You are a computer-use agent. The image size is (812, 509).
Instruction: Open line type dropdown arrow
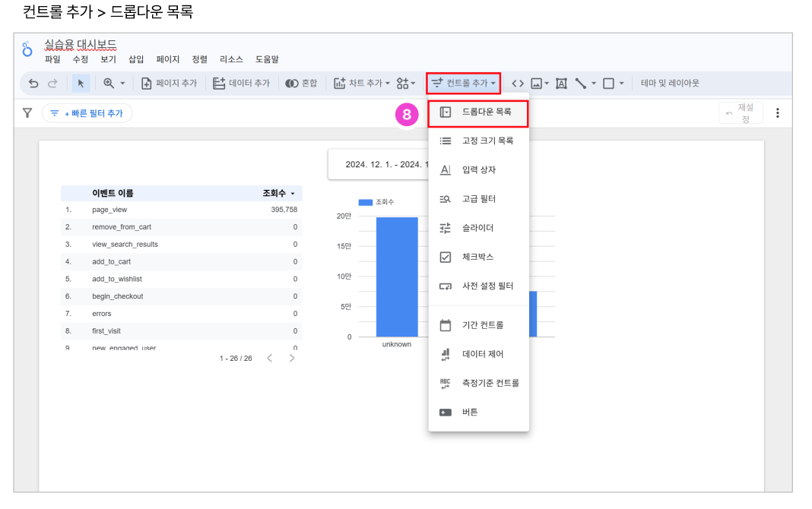(x=594, y=84)
